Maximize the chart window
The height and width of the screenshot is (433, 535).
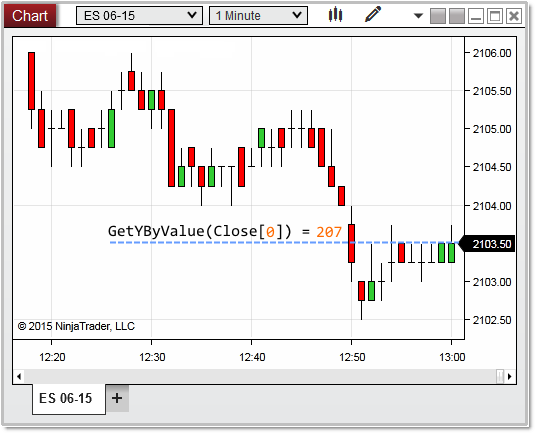[x=495, y=16]
